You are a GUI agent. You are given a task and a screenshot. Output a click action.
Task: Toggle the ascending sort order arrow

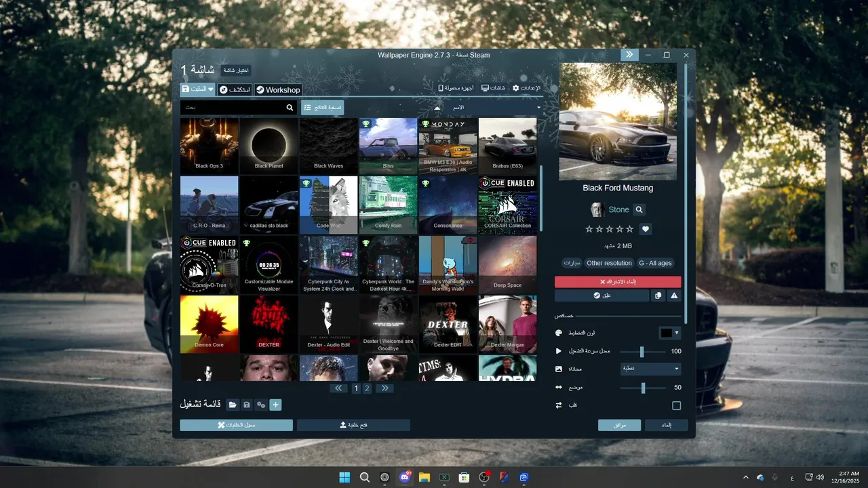coord(437,108)
